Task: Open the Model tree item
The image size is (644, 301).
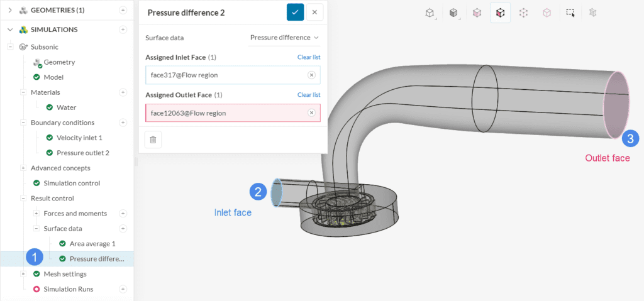Action: pyautogui.click(x=53, y=77)
